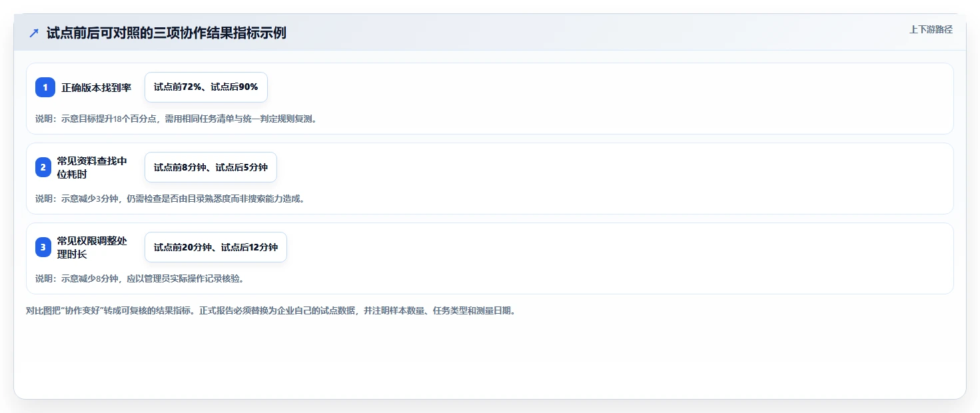Click the 试点前8分钟、试点后5分钟 pill
The height and width of the screenshot is (413, 980).
coord(211,167)
